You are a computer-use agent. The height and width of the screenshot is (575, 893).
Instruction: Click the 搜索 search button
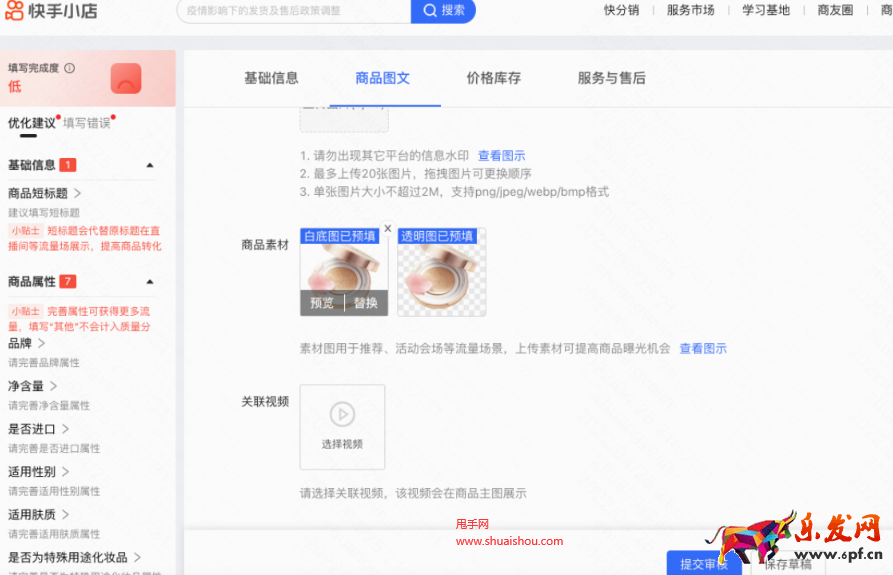(x=443, y=11)
